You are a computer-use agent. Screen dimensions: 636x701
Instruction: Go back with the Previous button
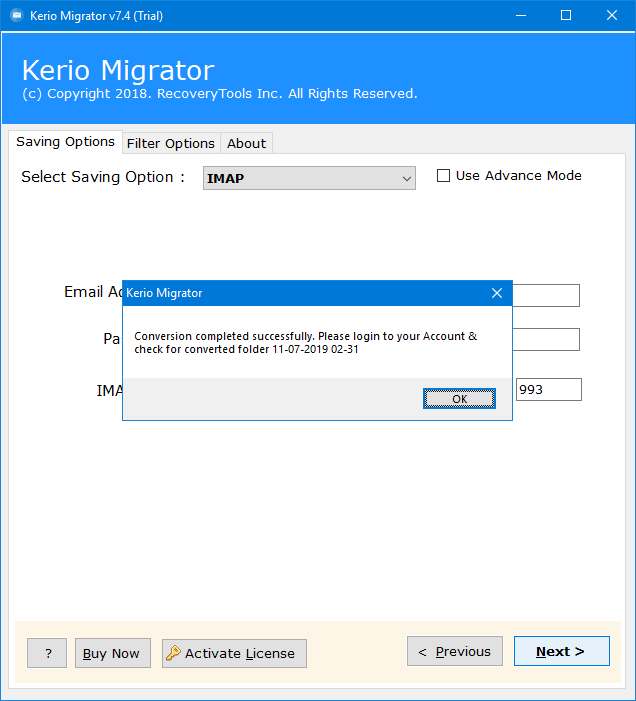click(x=455, y=651)
